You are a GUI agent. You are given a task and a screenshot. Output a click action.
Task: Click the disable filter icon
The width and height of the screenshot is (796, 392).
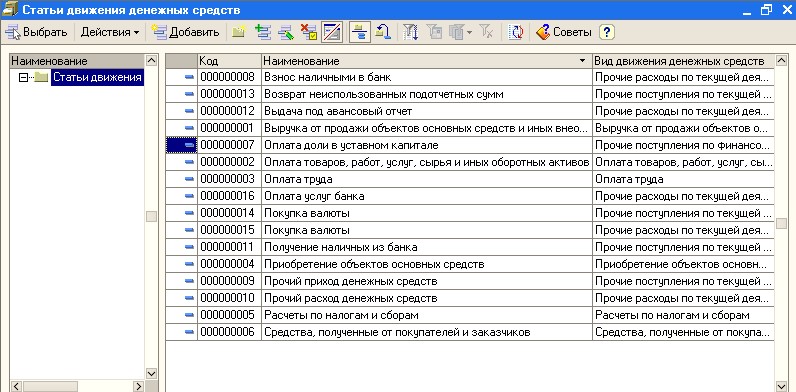pyautogui.click(x=486, y=32)
